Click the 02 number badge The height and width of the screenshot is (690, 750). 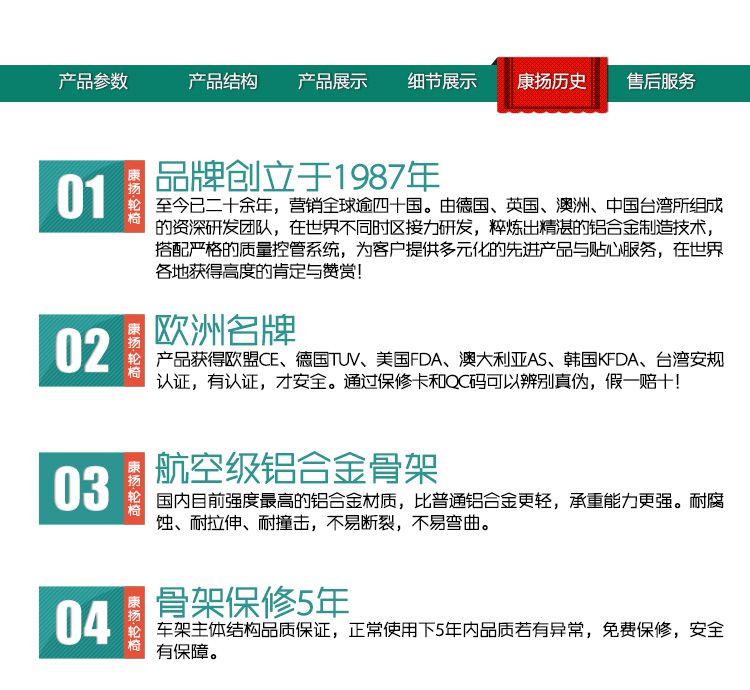tap(82, 350)
